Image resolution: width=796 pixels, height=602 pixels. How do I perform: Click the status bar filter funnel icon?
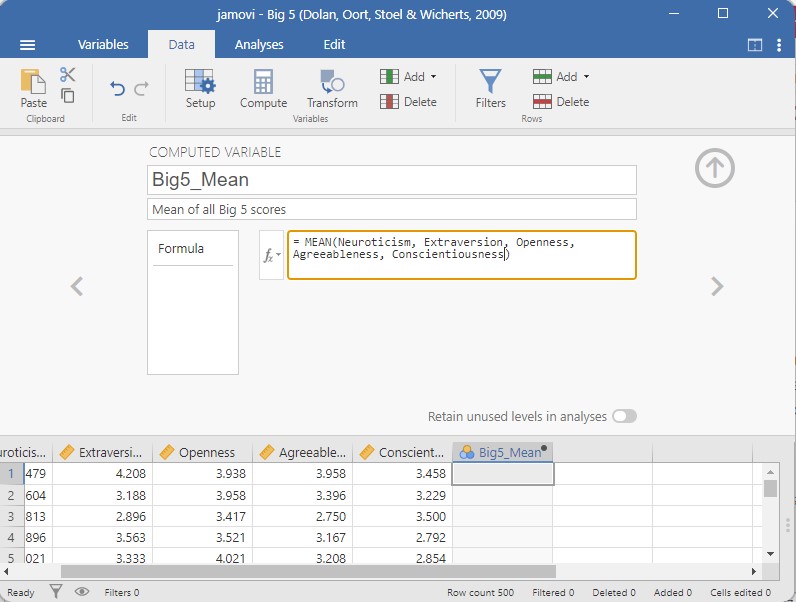click(56, 591)
